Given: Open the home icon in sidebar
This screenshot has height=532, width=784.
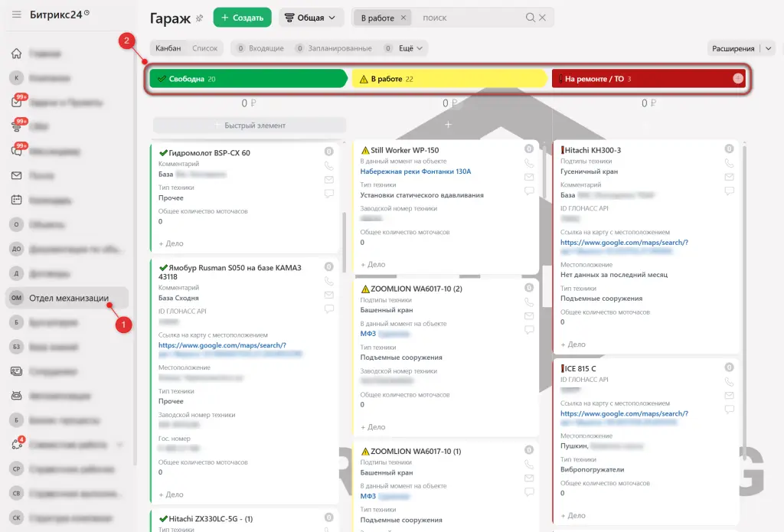Looking at the screenshot, I should click(x=17, y=54).
